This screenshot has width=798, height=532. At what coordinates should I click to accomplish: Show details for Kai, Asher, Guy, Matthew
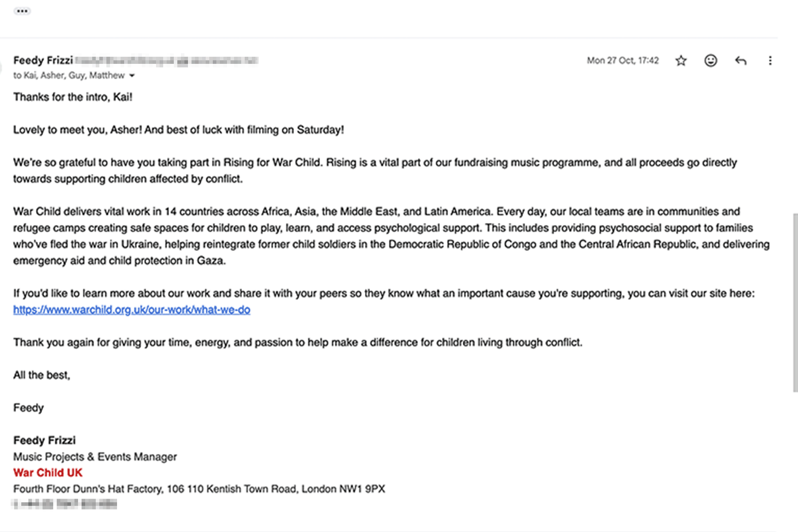[x=132, y=76]
